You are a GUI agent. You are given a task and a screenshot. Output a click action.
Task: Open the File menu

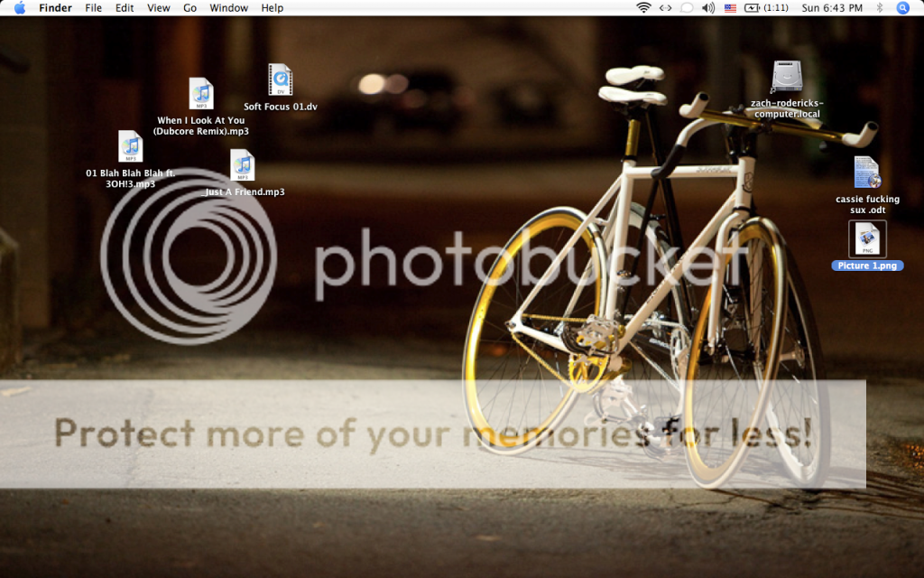click(x=93, y=8)
